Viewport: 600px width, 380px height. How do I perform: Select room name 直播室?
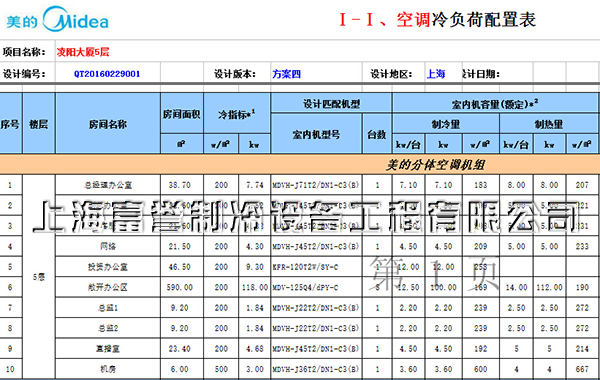coord(108,349)
